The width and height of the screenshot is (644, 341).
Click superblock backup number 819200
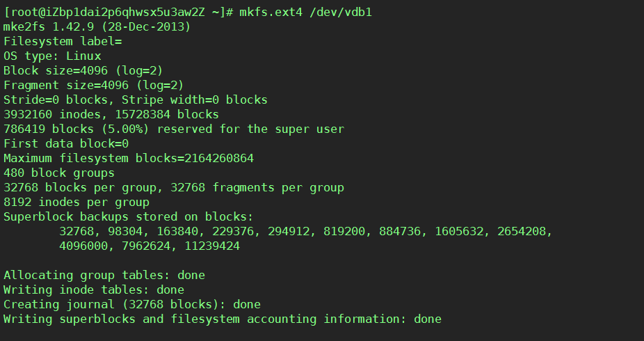[344, 231]
